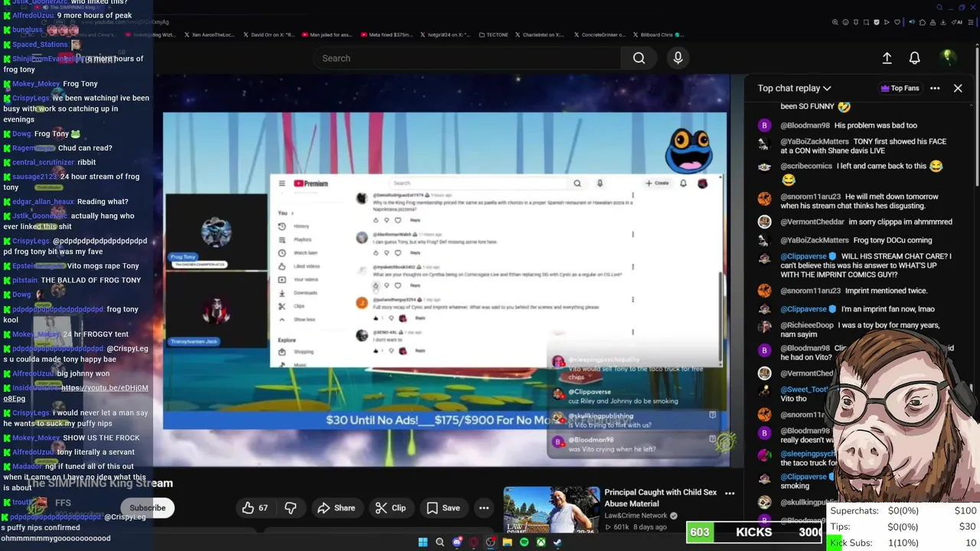Screen dimensions: 980x551
Task: Select chat author @scribecomics
Action: click(806, 166)
